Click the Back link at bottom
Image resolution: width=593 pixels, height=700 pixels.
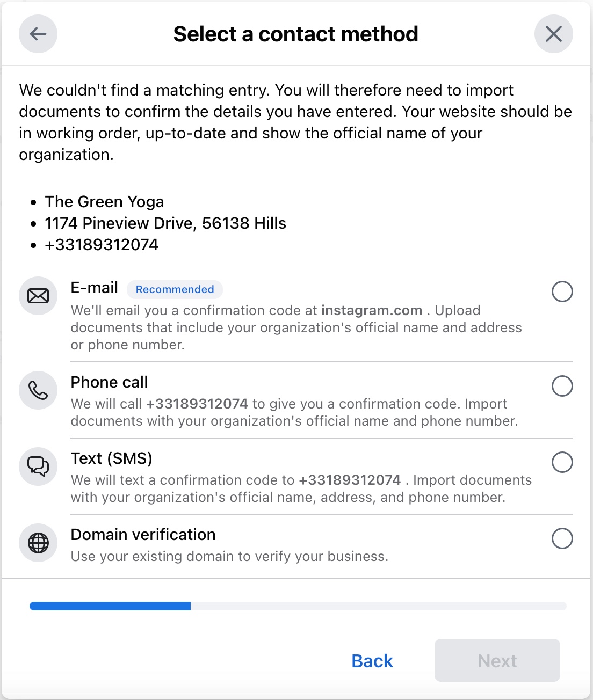372,661
